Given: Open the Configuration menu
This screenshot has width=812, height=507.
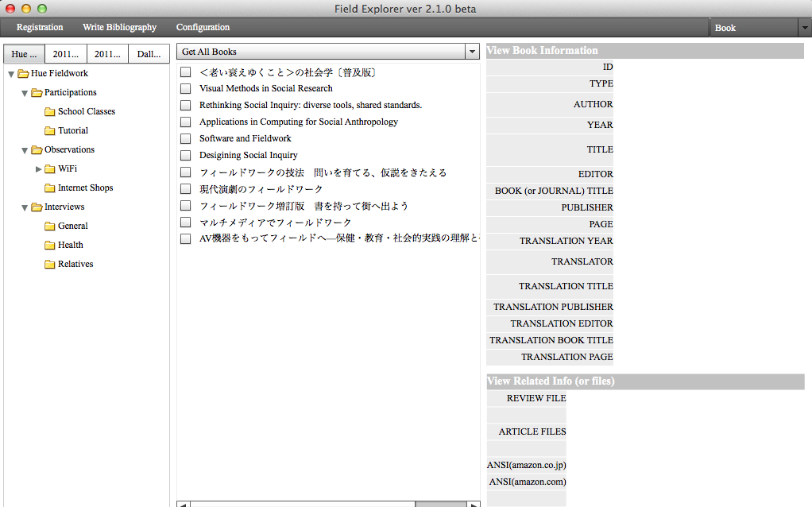Looking at the screenshot, I should click(x=203, y=27).
